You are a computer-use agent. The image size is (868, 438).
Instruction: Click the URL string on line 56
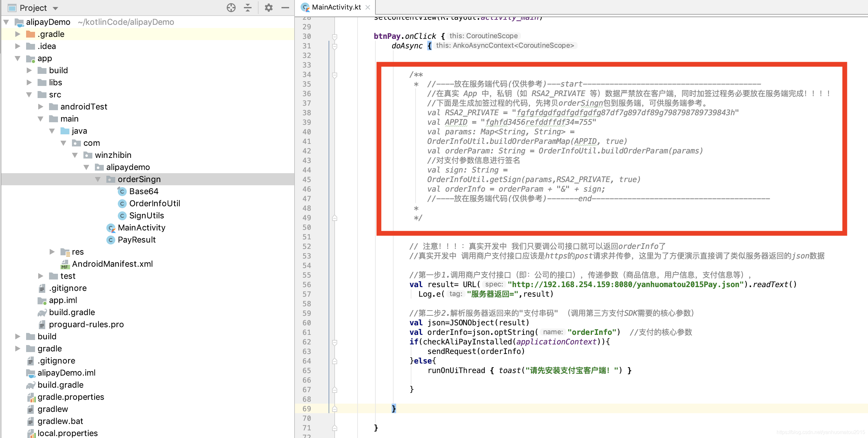(626, 285)
